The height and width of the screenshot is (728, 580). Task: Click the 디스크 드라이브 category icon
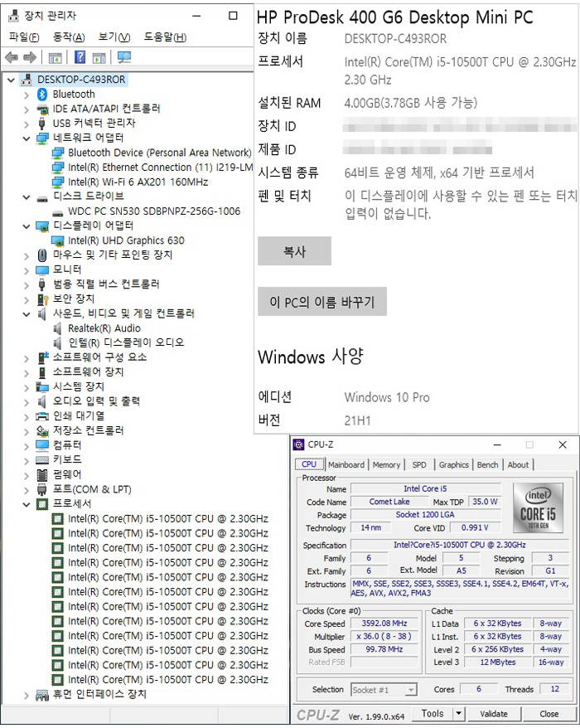coord(42,198)
